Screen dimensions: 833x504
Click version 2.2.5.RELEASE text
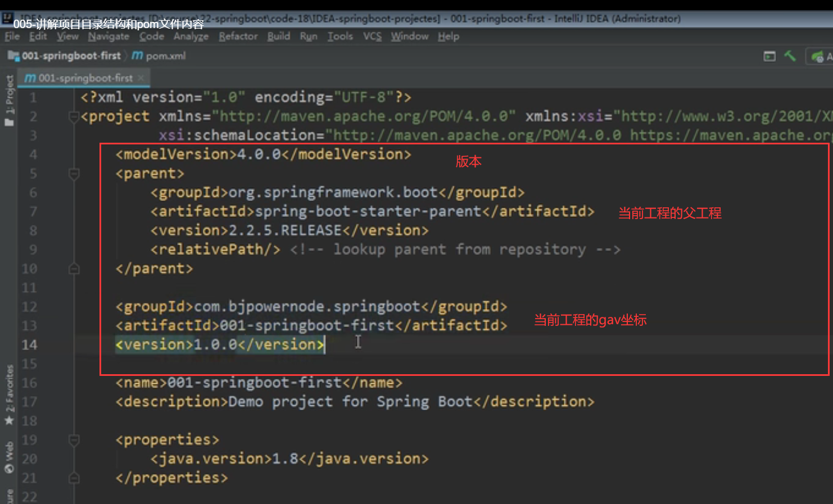pos(289,231)
